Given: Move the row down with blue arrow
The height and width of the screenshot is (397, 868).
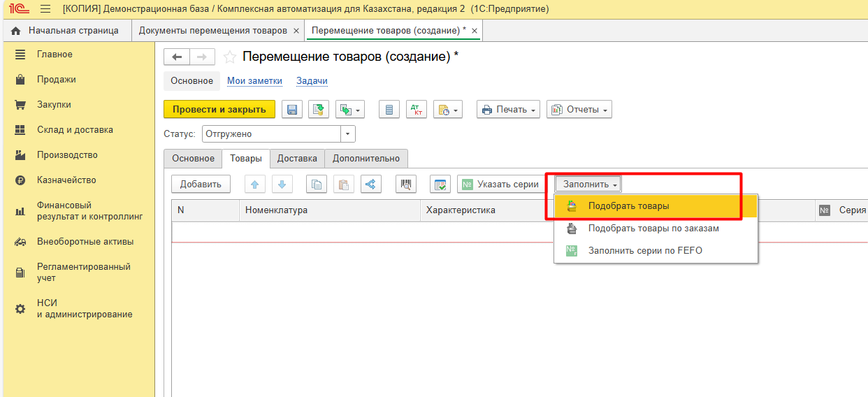Looking at the screenshot, I should 282,185.
